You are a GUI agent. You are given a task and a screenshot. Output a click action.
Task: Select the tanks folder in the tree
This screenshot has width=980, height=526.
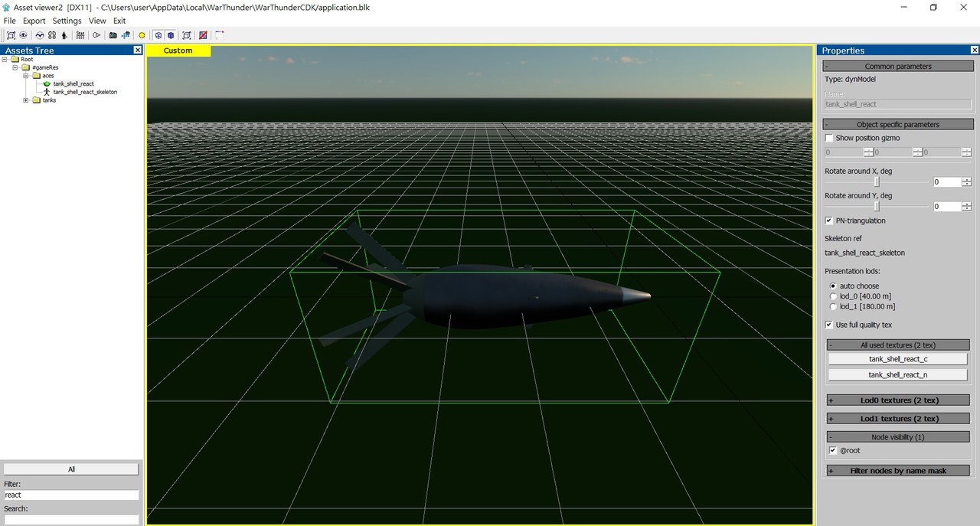49,100
